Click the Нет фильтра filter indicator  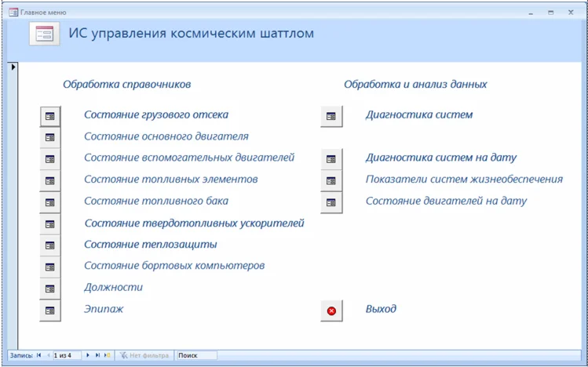pos(144,355)
